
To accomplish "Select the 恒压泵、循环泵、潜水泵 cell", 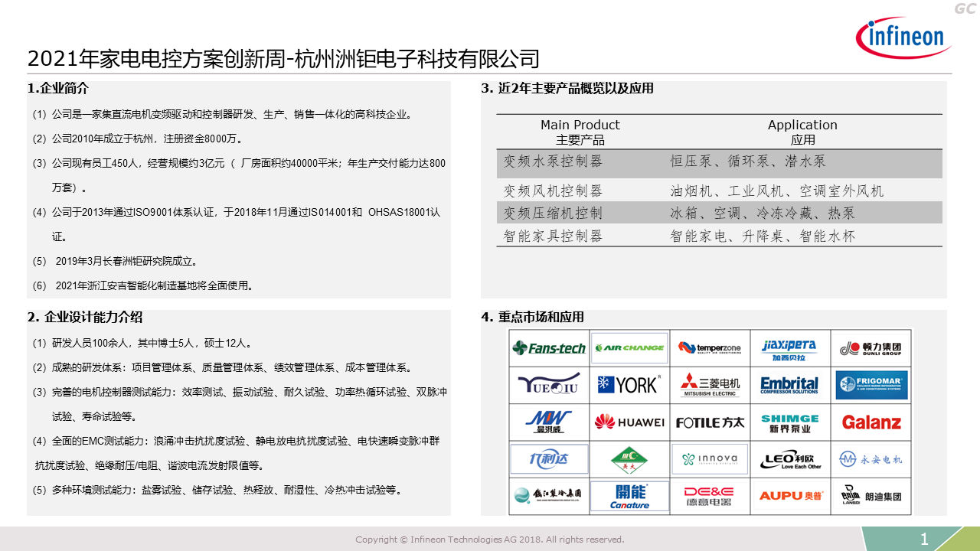I will tap(748, 161).
